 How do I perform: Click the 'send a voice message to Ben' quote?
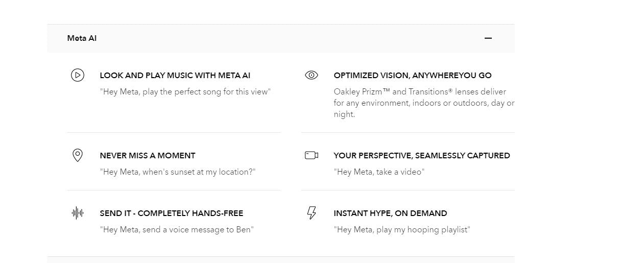(177, 230)
